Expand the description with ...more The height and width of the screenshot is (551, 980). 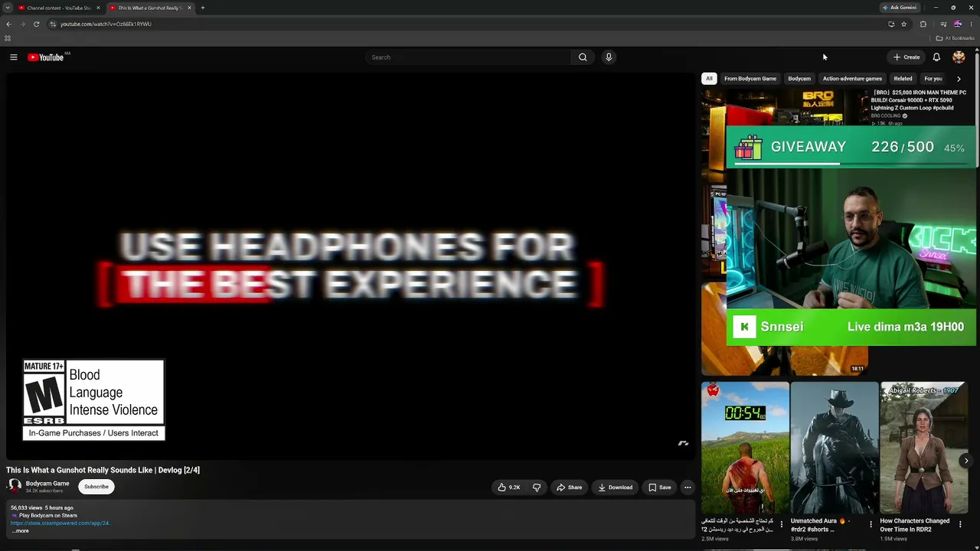pos(21,531)
